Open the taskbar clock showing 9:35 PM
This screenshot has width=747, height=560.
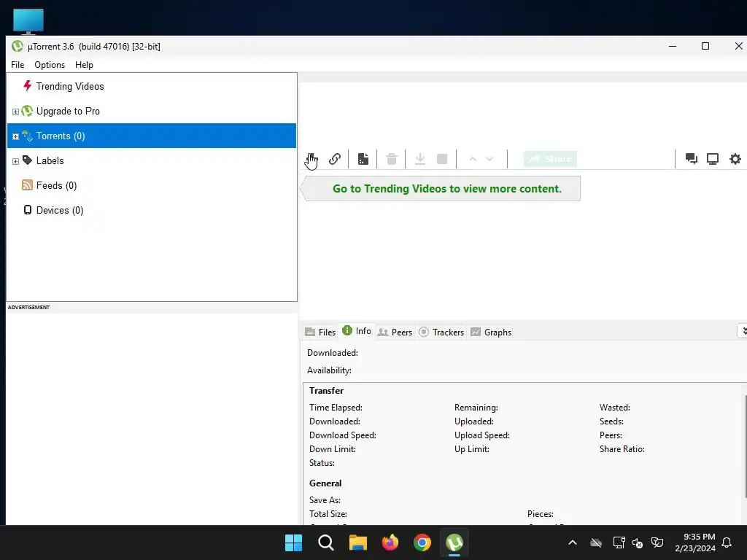(695, 542)
